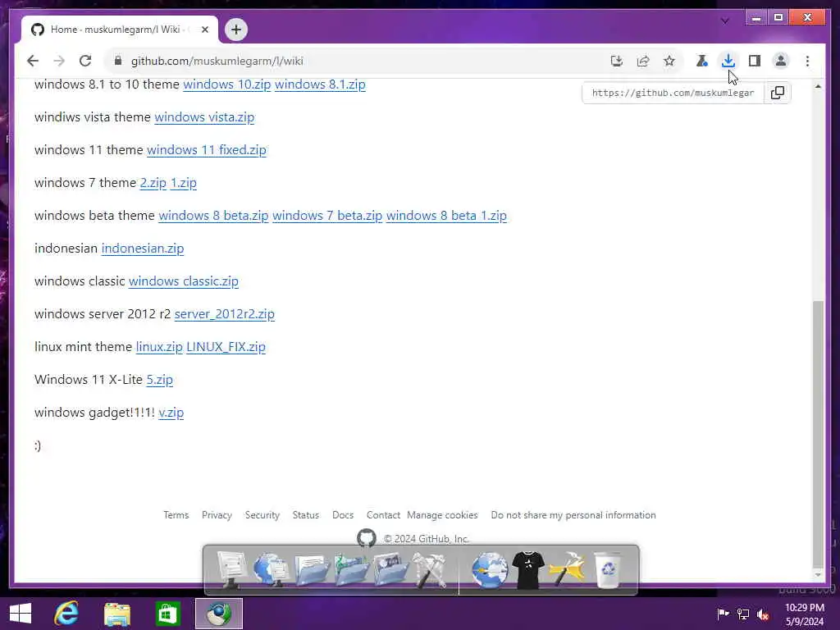Open the Windows Store taskbar icon
The height and width of the screenshot is (630, 840).
(167, 614)
